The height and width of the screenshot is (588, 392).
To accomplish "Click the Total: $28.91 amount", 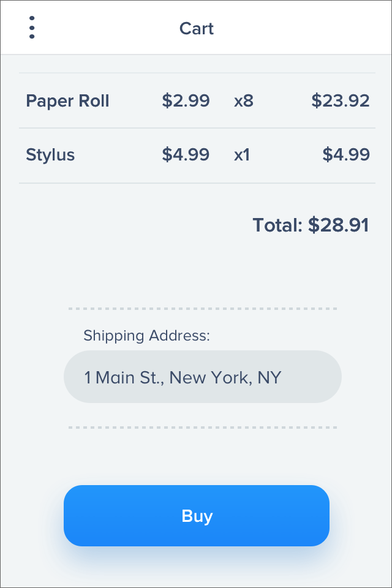I will [x=339, y=225].
